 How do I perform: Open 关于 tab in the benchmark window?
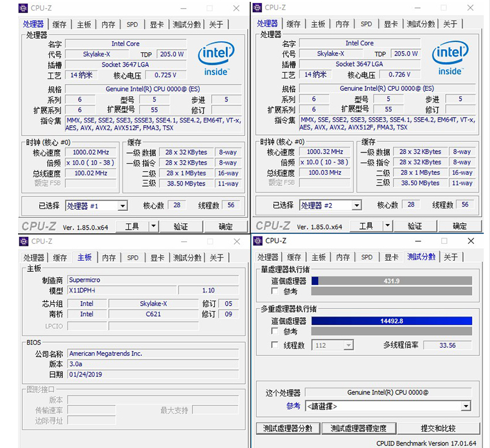(450, 257)
